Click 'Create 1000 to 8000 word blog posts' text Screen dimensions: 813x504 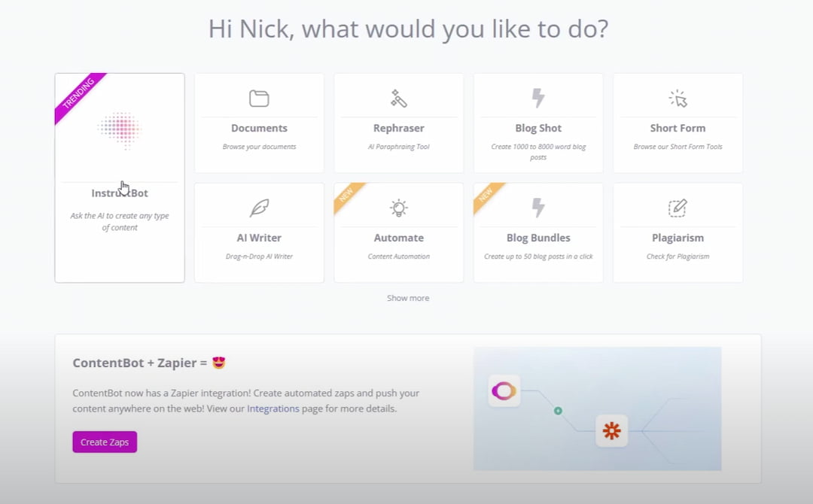[x=538, y=152]
